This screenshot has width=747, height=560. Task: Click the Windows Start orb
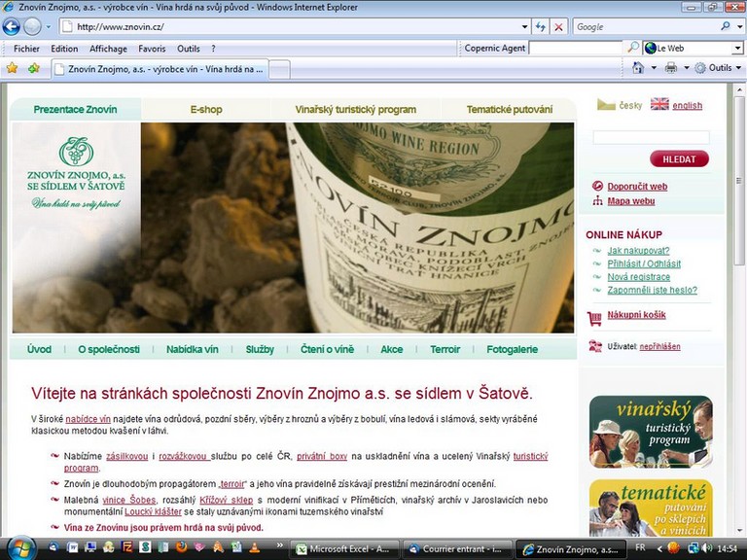[18, 547]
